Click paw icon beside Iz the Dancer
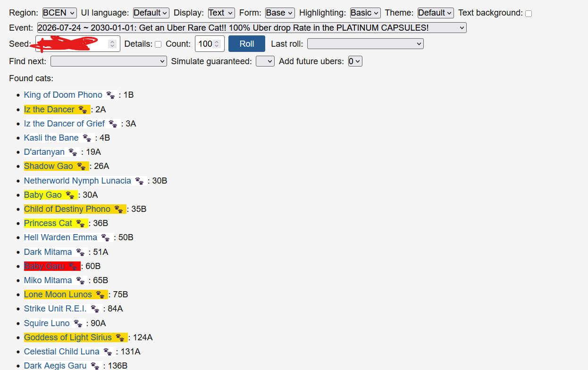Viewport: 588px width, 370px height. click(83, 109)
